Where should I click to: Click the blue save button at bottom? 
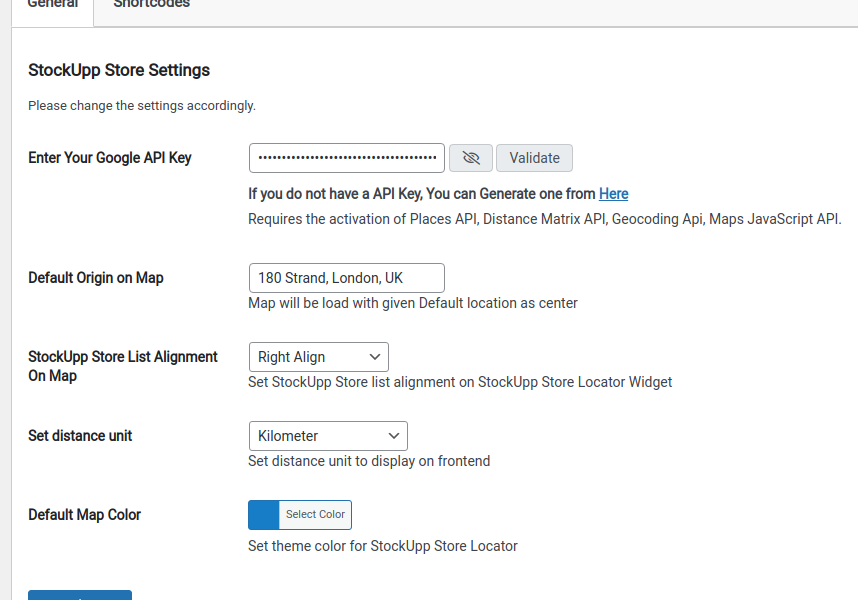click(x=80, y=595)
